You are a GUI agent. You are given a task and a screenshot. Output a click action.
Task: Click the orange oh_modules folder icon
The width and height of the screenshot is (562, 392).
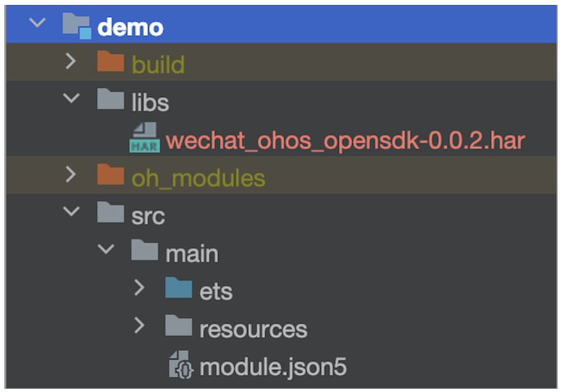pos(111,176)
